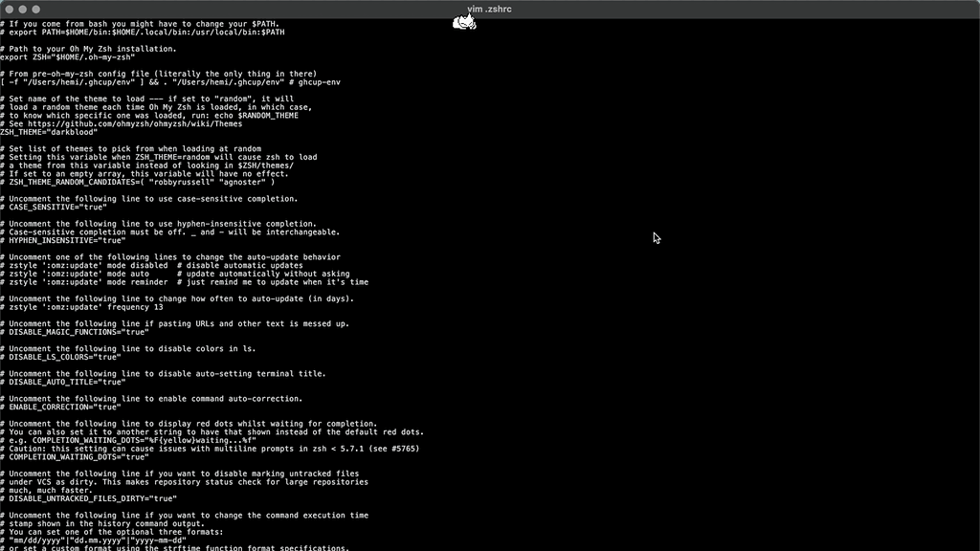Click the 'vim .zshrc' window title
This screenshot has width=980, height=551.
489,9
